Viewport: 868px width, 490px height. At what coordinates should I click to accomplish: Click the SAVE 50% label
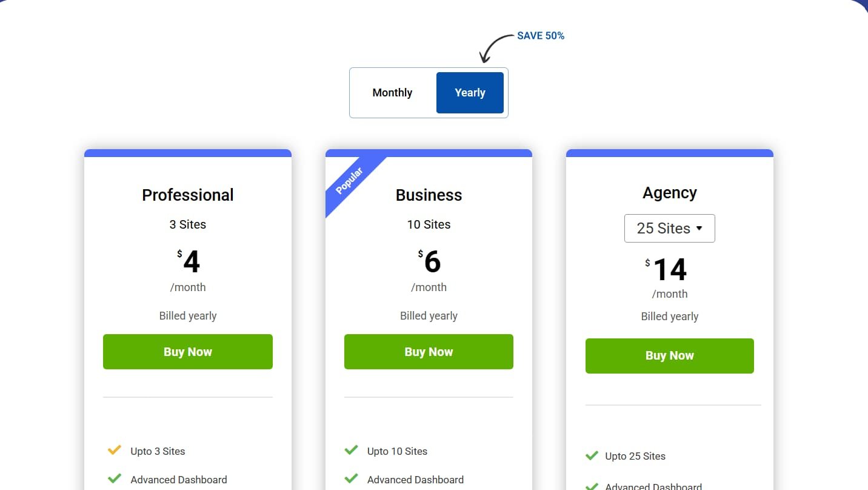click(x=541, y=36)
